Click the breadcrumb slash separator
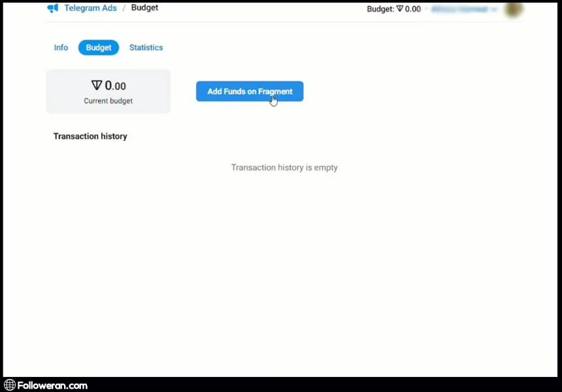562x392 pixels. (124, 8)
